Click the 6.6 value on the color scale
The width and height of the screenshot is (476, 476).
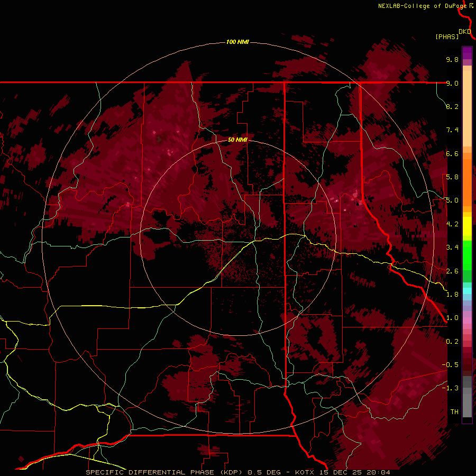click(x=452, y=154)
